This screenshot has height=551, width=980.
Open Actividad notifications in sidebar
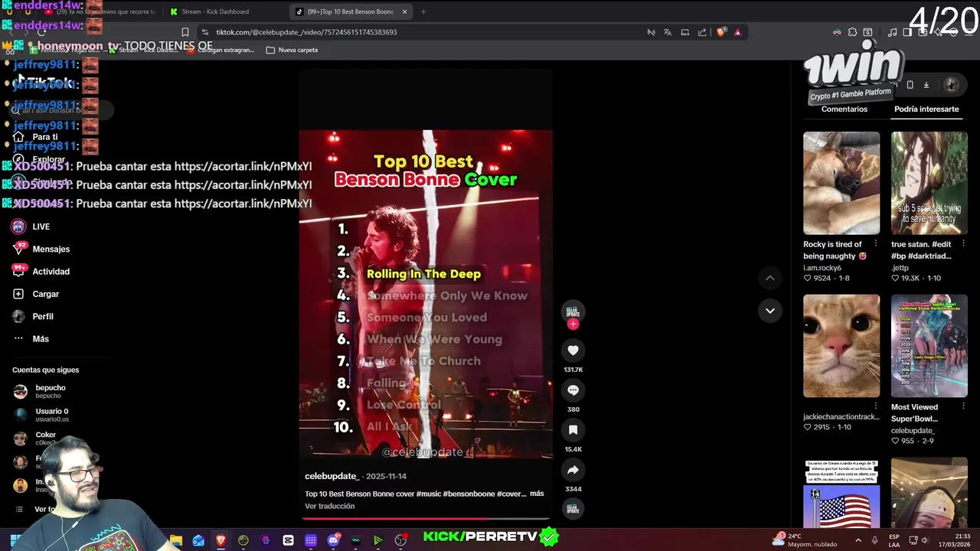[x=41, y=272]
